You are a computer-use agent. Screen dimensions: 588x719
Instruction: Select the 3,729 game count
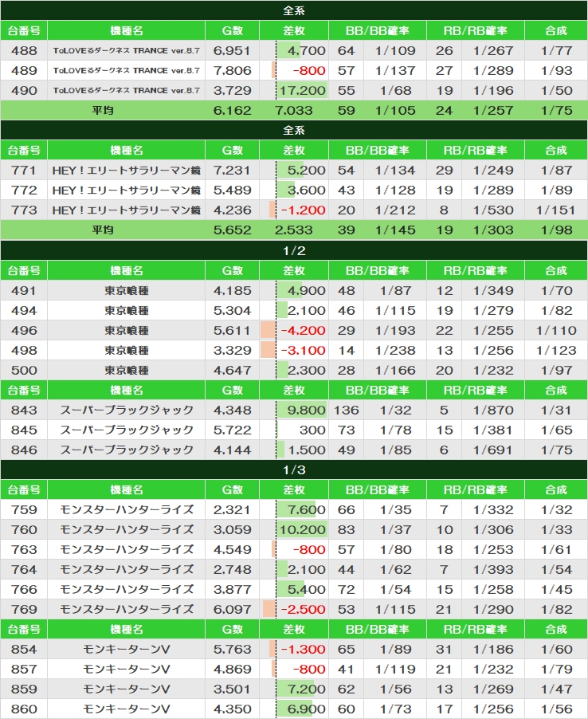coord(232,90)
